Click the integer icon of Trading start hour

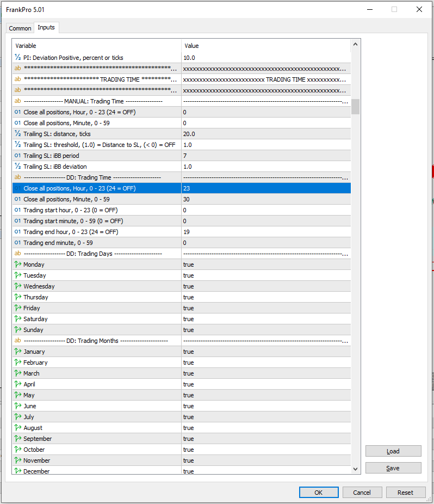tap(17, 210)
